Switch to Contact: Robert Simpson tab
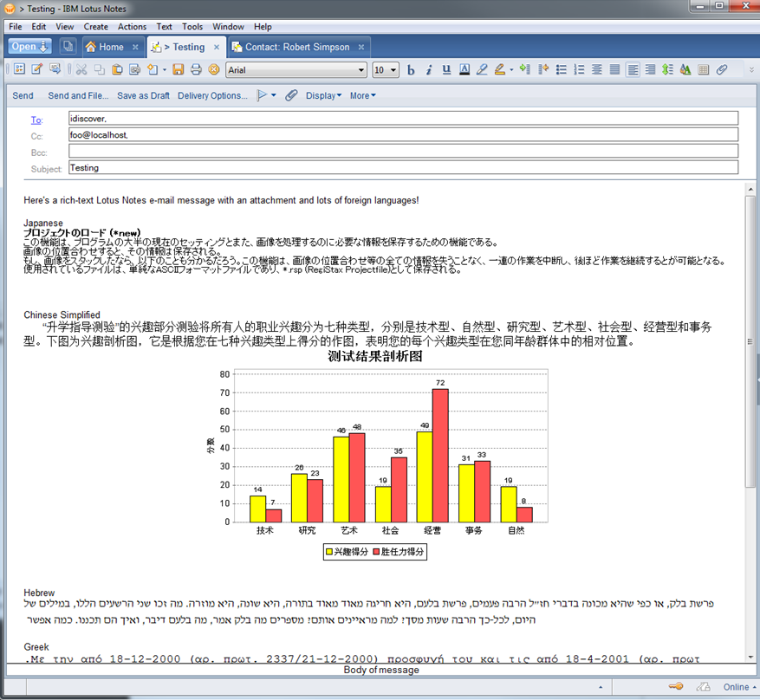Image resolution: width=760 pixels, height=700 pixels. pyautogui.click(x=297, y=47)
